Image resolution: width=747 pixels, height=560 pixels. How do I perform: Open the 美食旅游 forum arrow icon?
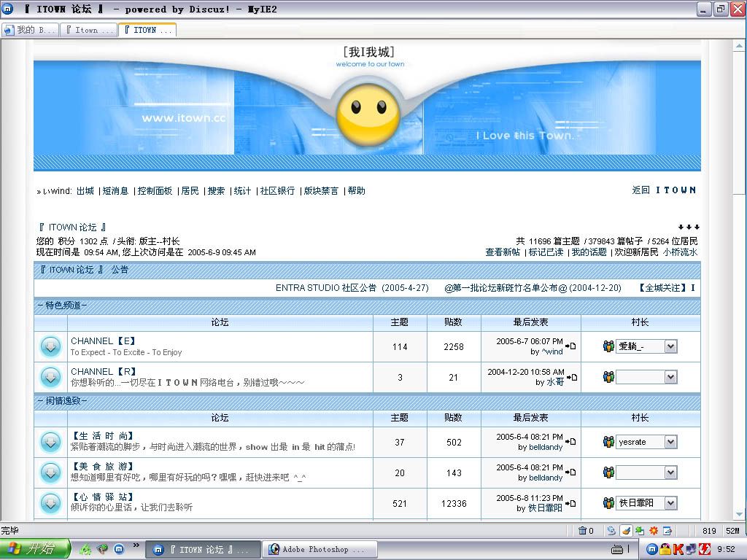(x=50, y=472)
